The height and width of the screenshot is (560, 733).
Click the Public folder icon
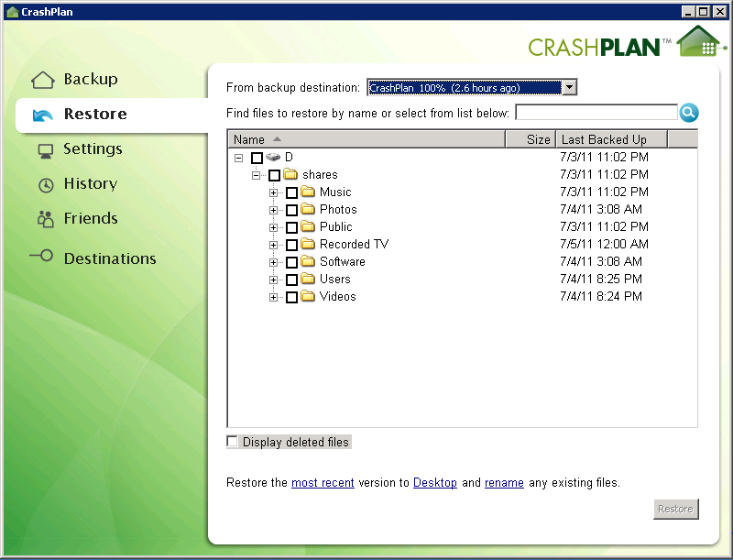(x=308, y=226)
